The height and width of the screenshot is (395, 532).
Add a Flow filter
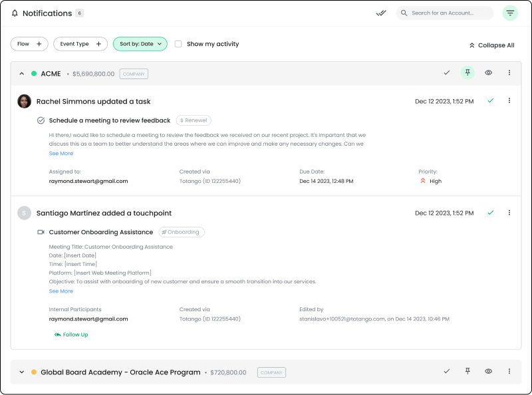coord(29,44)
